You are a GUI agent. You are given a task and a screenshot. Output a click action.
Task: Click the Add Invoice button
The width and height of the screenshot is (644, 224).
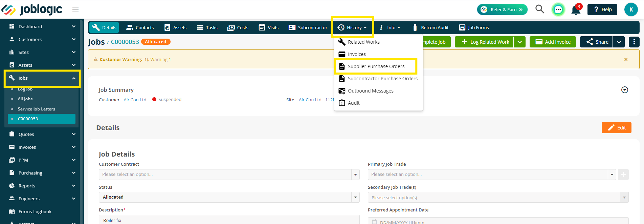coord(553,42)
